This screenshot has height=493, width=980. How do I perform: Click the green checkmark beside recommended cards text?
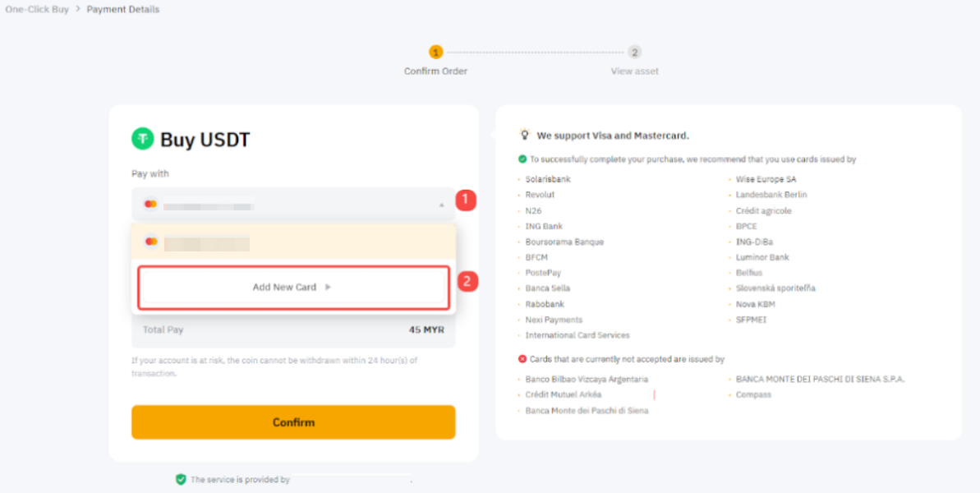pos(522,159)
